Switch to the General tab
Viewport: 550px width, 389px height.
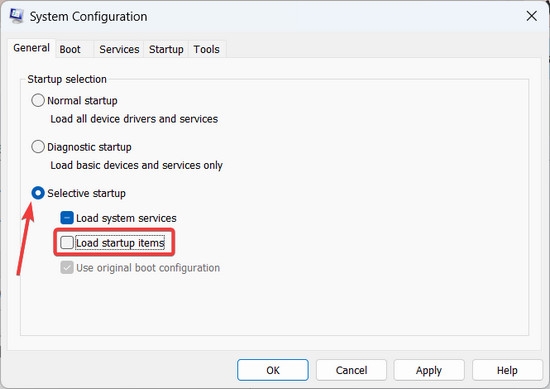31,48
